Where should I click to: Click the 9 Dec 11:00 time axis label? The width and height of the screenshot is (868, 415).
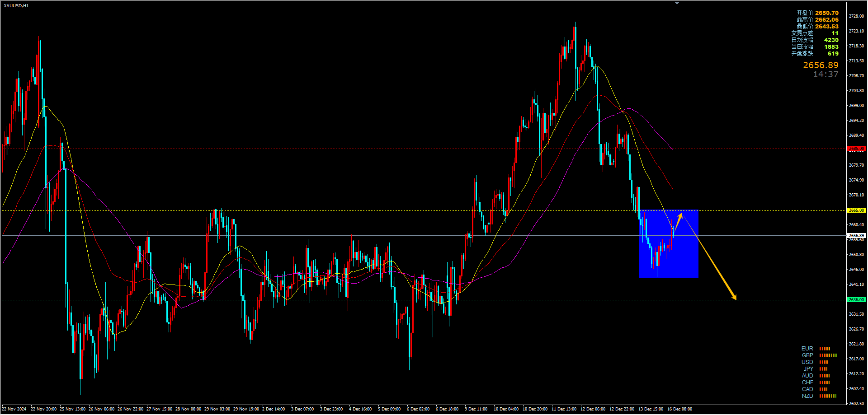tap(476, 409)
